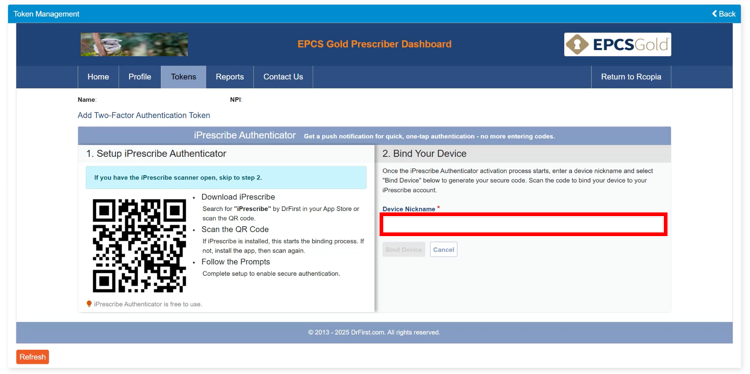
Task: Click Add Two-Factor Authentication Token text
Action: pos(144,115)
